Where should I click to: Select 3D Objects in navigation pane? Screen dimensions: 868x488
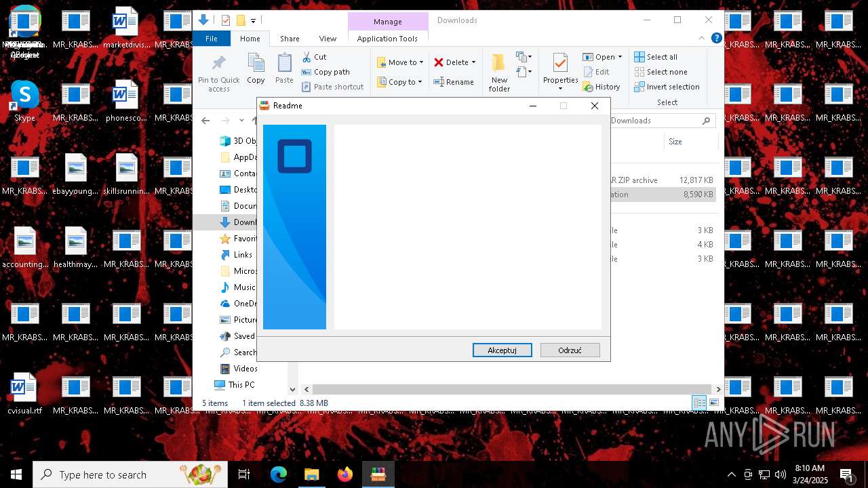[238, 141]
